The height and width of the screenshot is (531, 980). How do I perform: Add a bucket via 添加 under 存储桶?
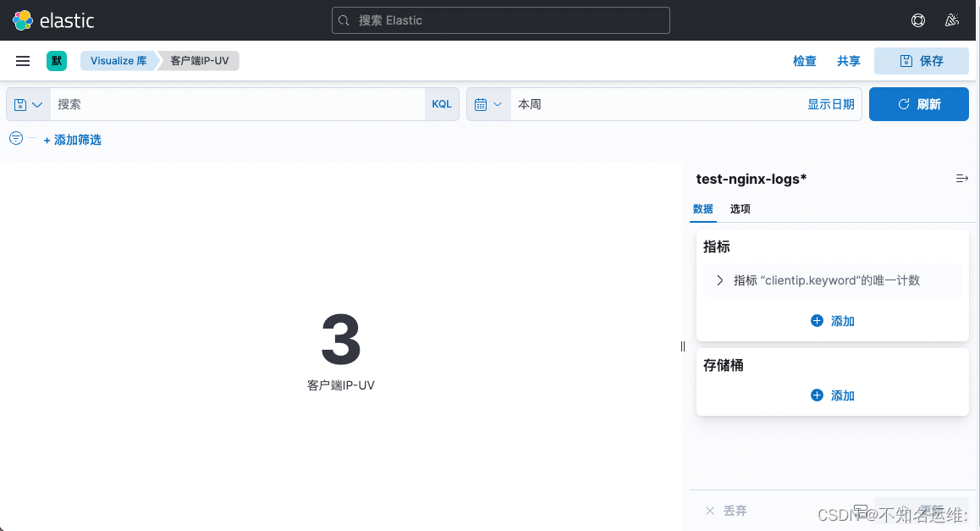(834, 395)
